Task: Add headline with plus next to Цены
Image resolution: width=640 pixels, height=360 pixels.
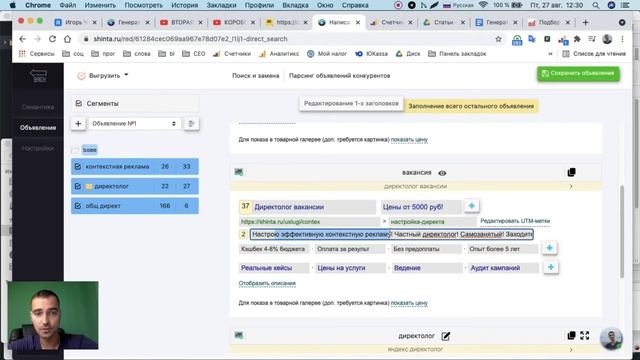Action: (x=471, y=206)
